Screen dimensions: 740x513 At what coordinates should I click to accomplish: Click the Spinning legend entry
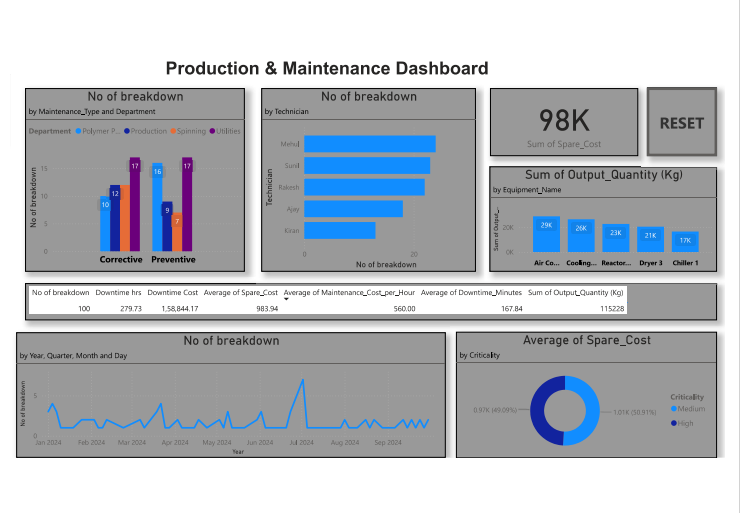pyautogui.click(x=188, y=131)
